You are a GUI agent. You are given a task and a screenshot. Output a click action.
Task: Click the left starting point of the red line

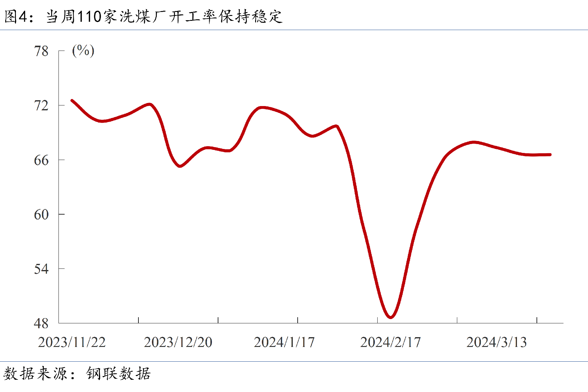click(72, 101)
